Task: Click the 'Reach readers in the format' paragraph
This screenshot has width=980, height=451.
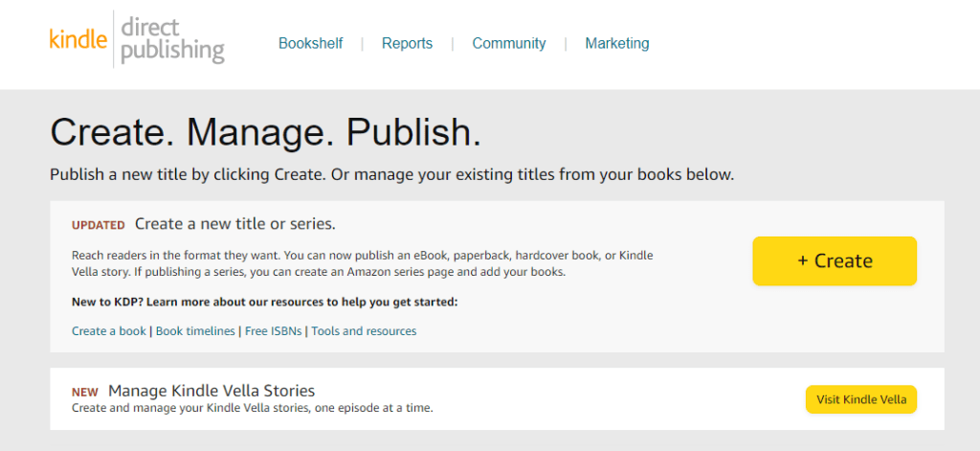Action: [363, 263]
